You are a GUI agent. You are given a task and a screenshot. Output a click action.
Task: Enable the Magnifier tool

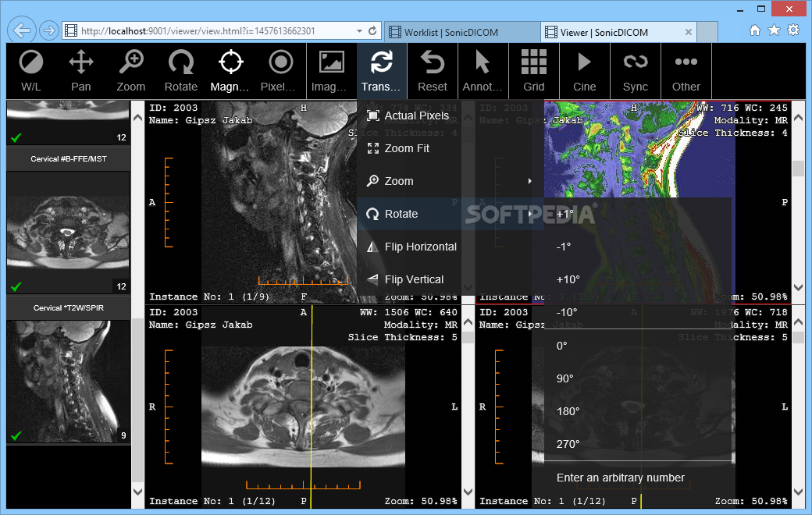[x=230, y=71]
